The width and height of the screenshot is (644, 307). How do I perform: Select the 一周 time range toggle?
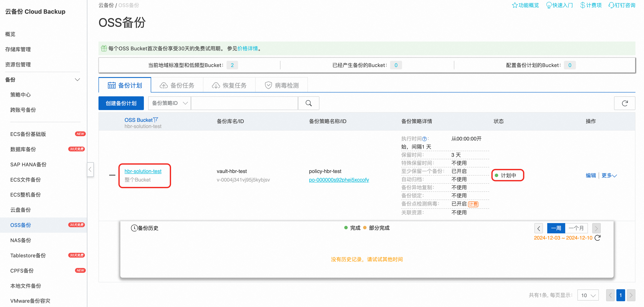click(x=556, y=228)
